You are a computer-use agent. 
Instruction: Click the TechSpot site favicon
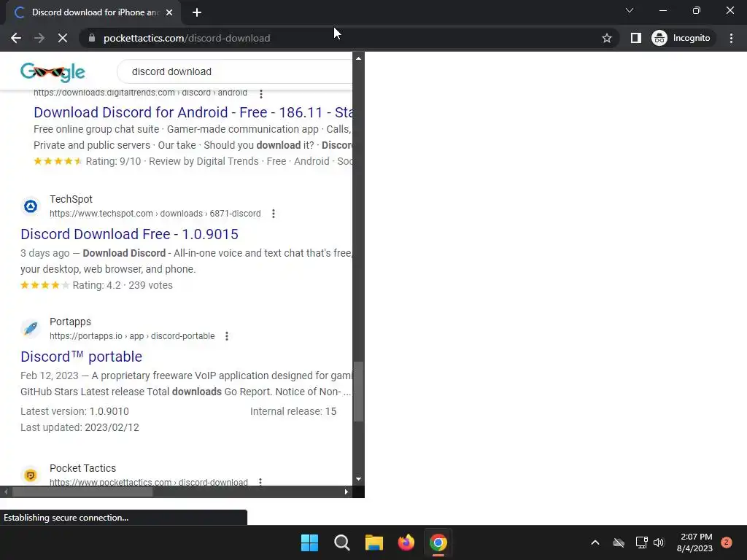tap(31, 206)
